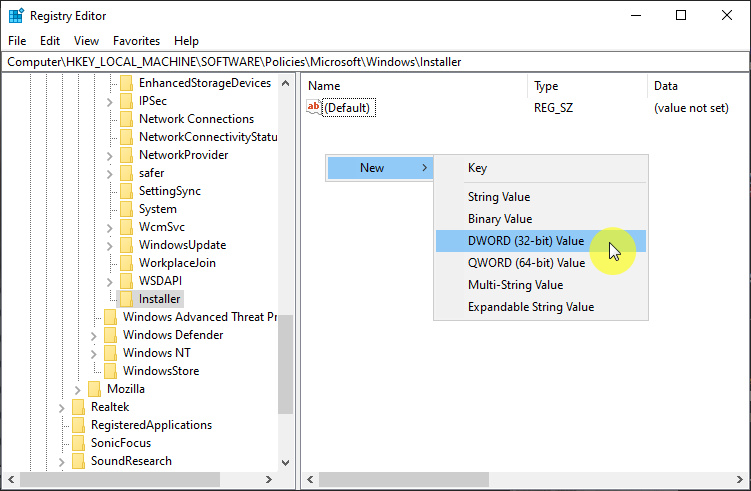
Task: Click the registry path address bar
Action: 375,62
